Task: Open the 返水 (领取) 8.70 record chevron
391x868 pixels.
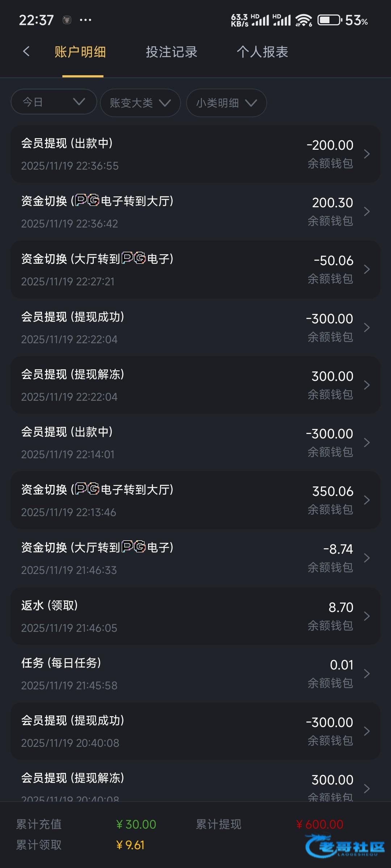Action: coord(366,616)
